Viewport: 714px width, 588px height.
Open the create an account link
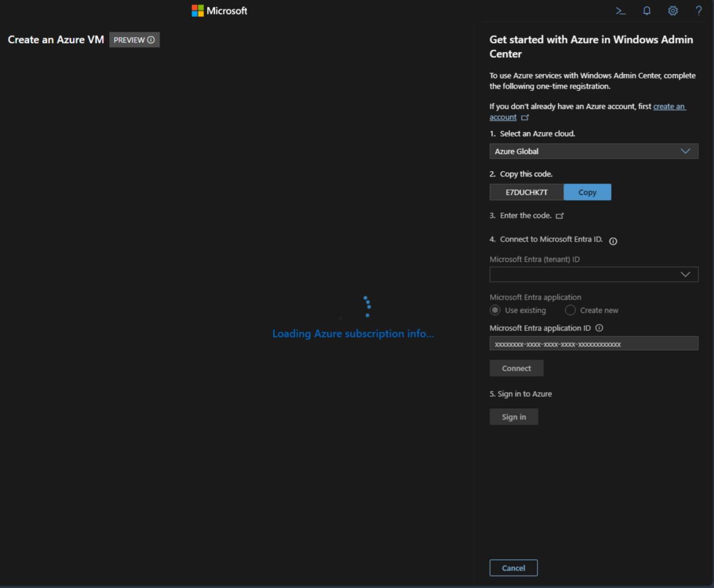(669, 106)
